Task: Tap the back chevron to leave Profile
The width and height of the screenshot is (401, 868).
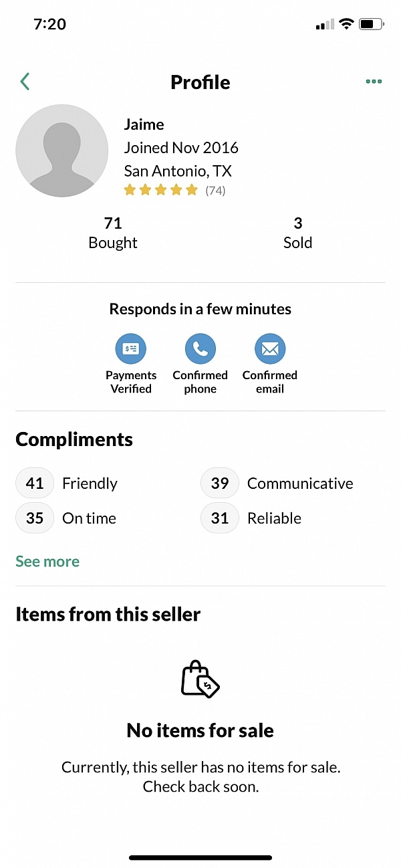Action: click(24, 81)
